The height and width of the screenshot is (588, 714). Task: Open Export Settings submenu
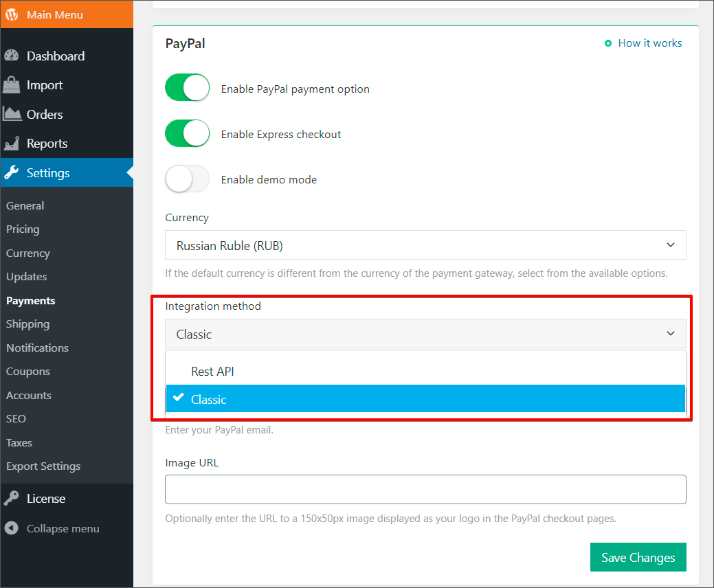click(43, 466)
